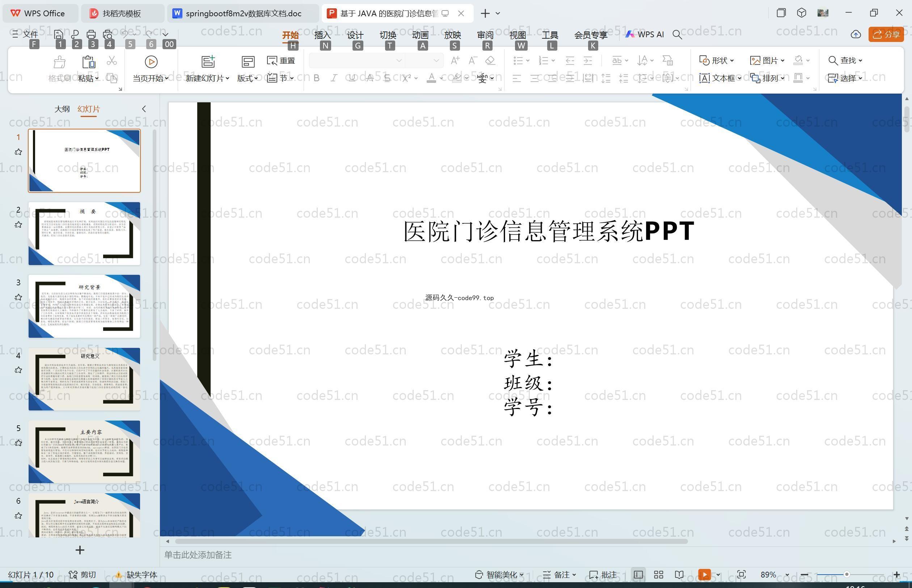Click the fit-to-window icon in status bar
Image resolution: width=912 pixels, height=588 pixels.
(741, 575)
